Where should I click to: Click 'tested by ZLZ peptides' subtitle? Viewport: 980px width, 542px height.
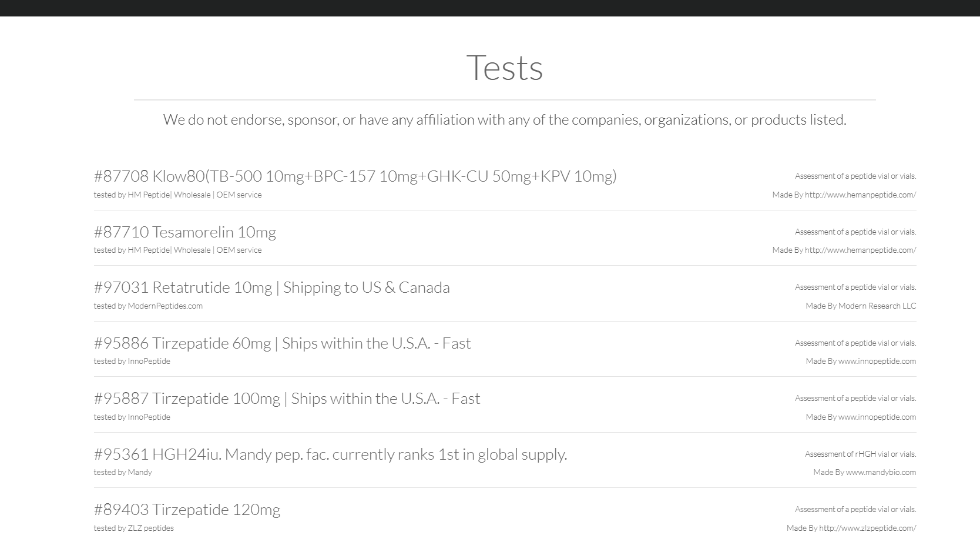tap(133, 528)
